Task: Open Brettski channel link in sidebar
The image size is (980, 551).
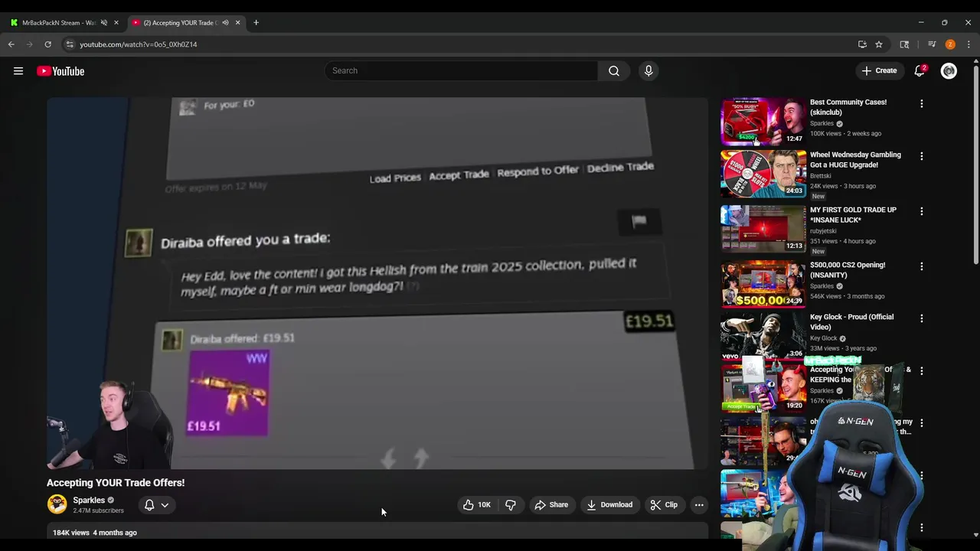Action: 822,175
